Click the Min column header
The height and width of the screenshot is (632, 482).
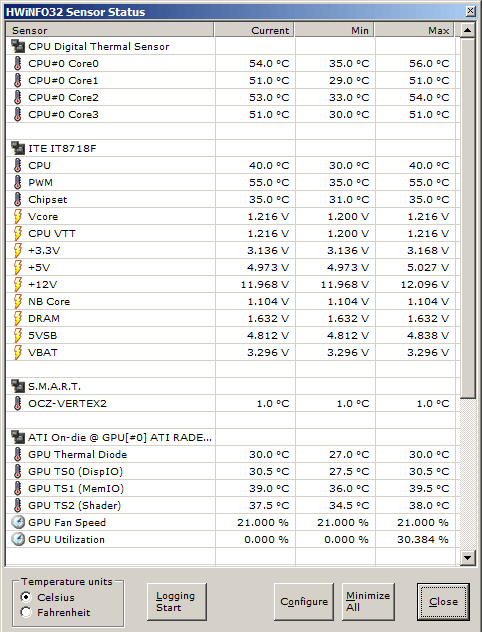tap(334, 30)
